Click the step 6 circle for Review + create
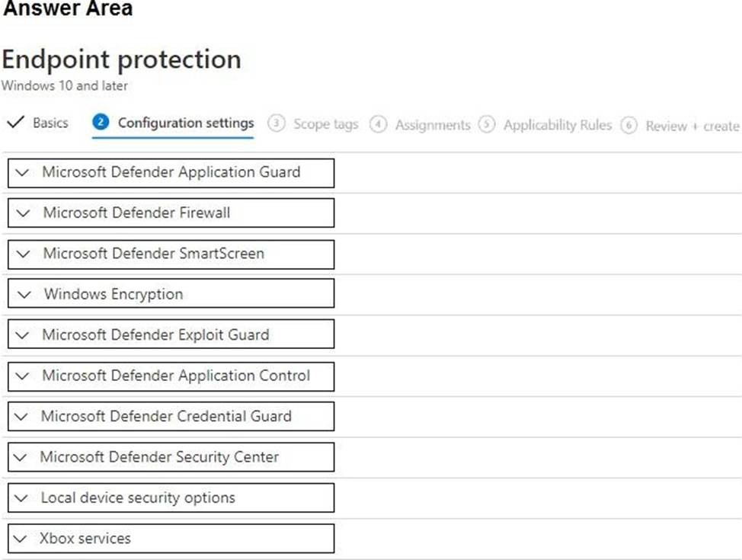 (x=628, y=125)
